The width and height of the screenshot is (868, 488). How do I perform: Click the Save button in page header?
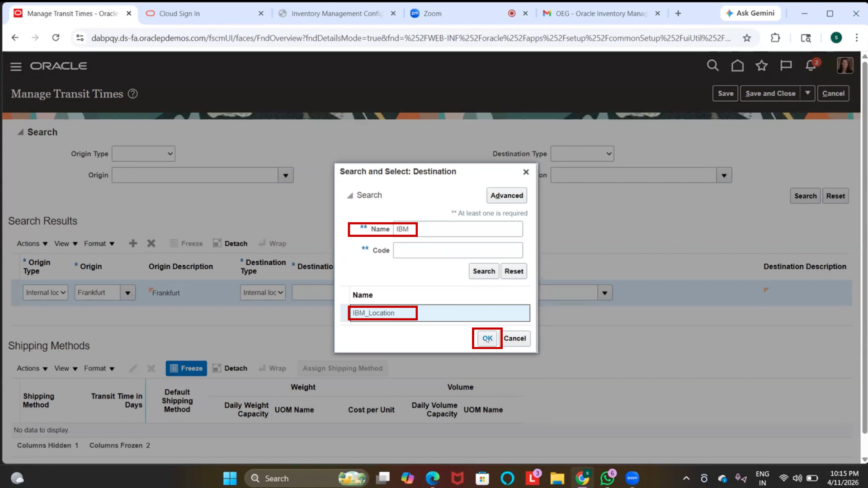pos(726,94)
